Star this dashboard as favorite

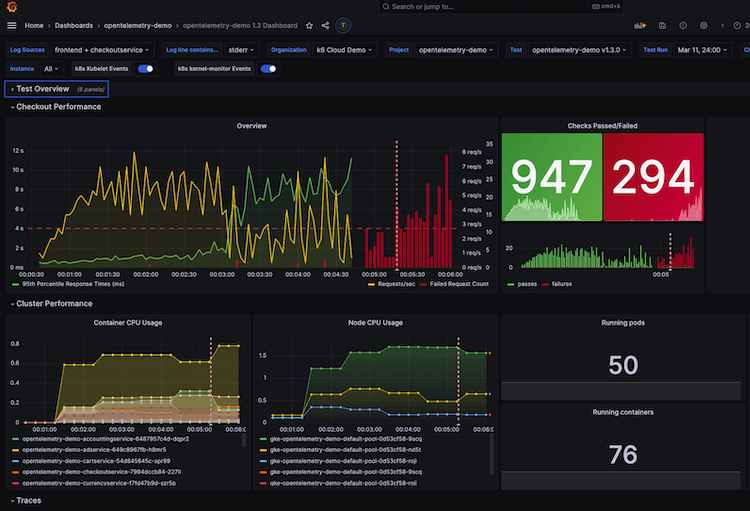pyautogui.click(x=309, y=25)
